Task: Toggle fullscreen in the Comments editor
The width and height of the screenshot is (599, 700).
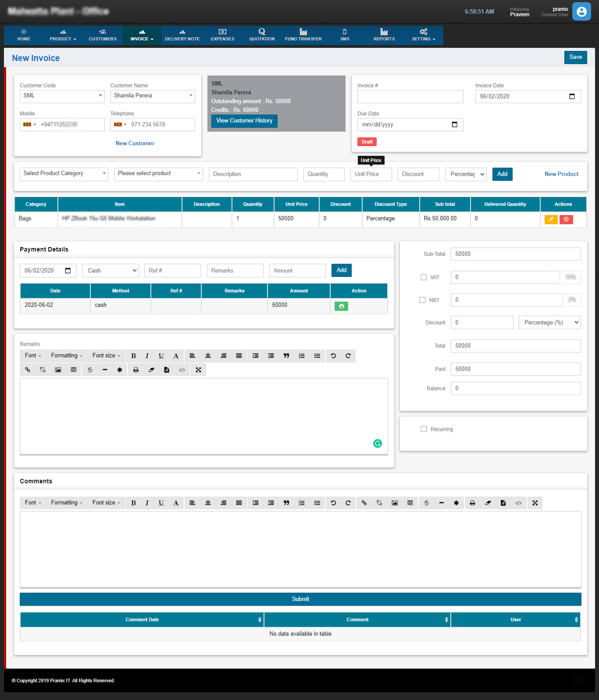Action: tap(535, 503)
